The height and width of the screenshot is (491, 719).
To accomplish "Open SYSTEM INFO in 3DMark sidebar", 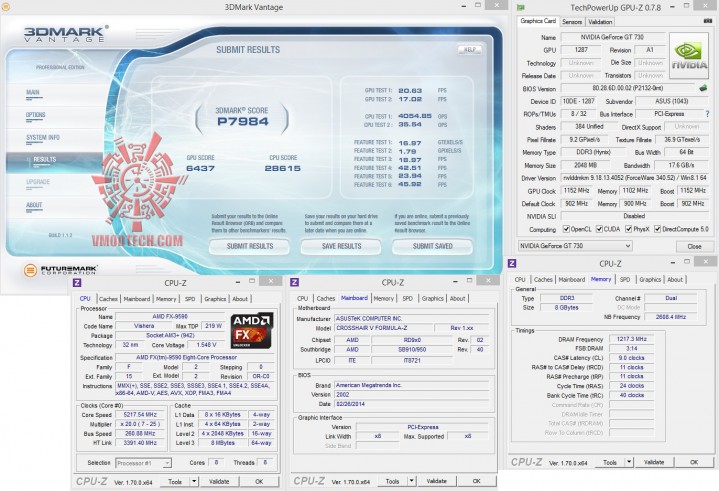I will 43,138.
